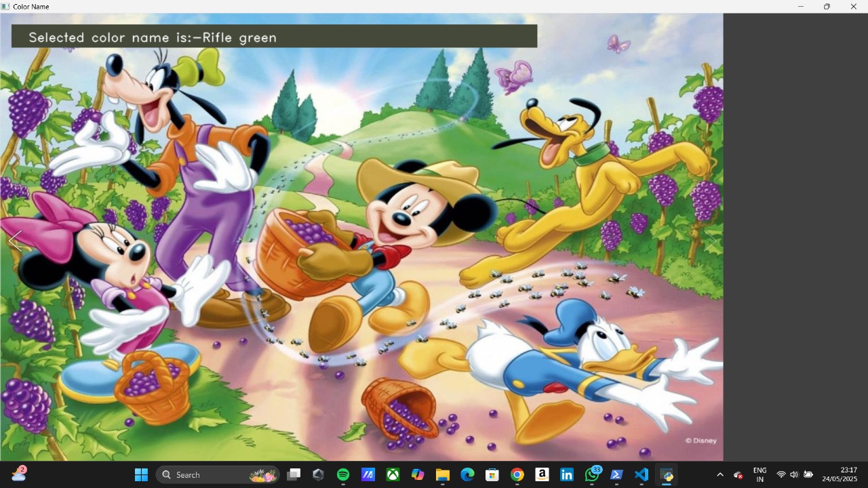This screenshot has height=488, width=868.
Task: Close the Color Name window
Action: tap(853, 6)
